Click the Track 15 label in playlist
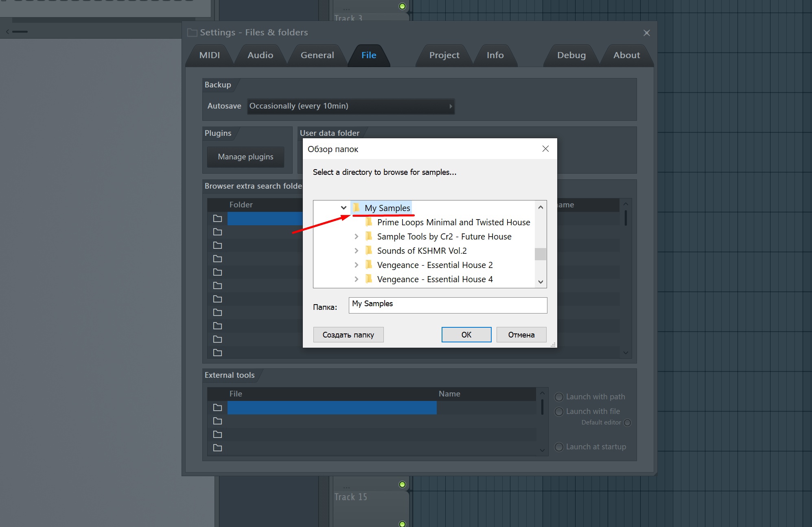 350,497
